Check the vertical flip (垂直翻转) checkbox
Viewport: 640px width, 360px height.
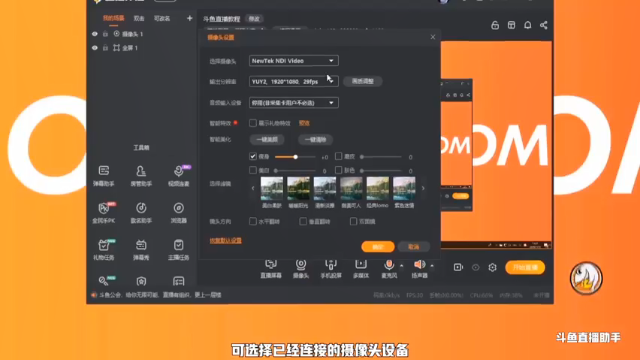[x=303, y=221]
